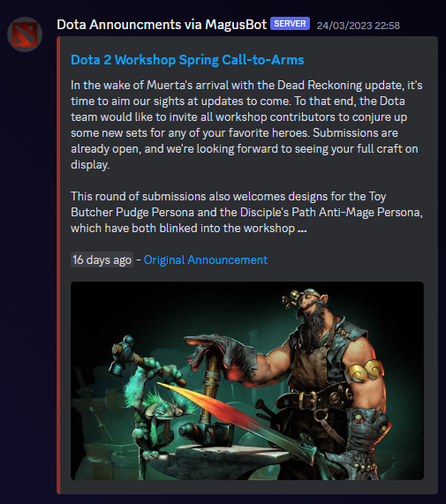
Task: Click the paragraph mentioning Muerta's arrival
Action: [x=246, y=125]
